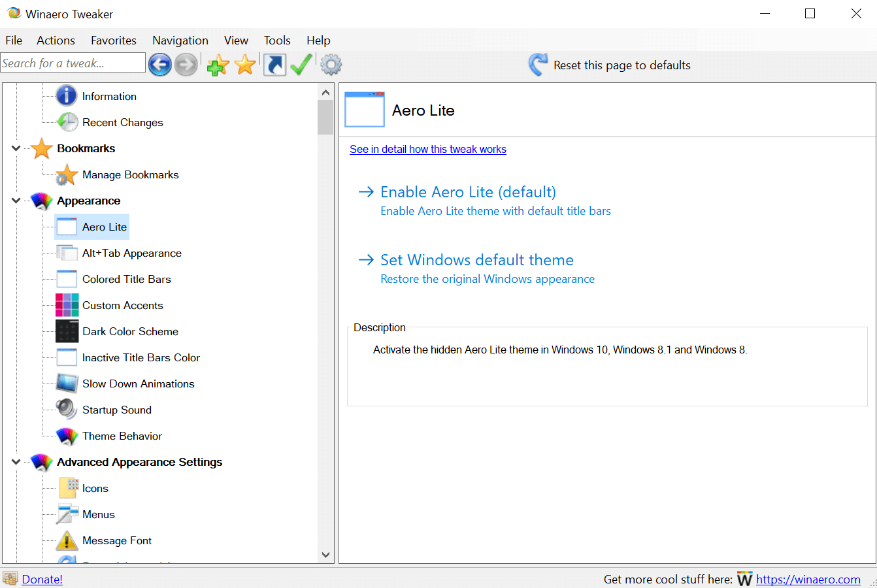Click the green plus Add bookmark star
This screenshot has height=588, width=877.
click(x=218, y=65)
